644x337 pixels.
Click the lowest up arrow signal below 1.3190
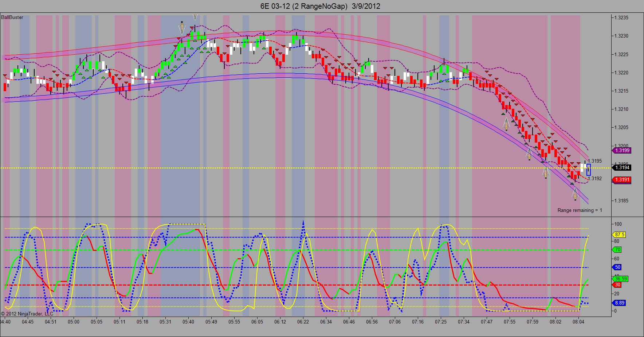pyautogui.click(x=575, y=194)
